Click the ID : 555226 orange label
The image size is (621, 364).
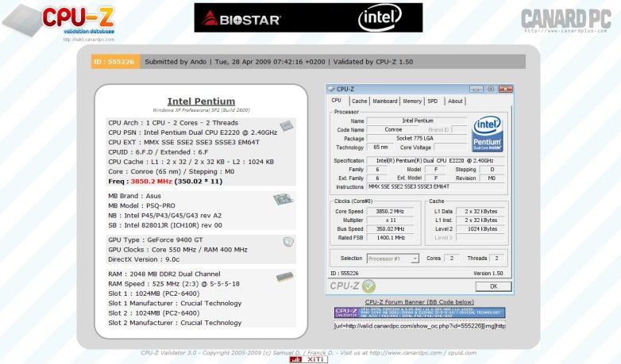point(115,62)
